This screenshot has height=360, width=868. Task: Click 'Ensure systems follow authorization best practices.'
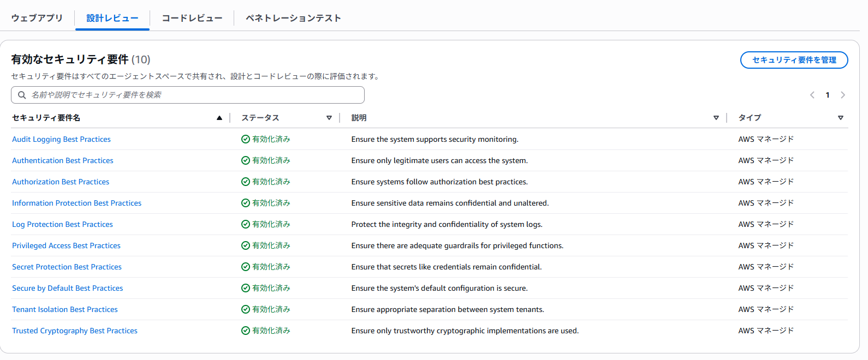439,182
